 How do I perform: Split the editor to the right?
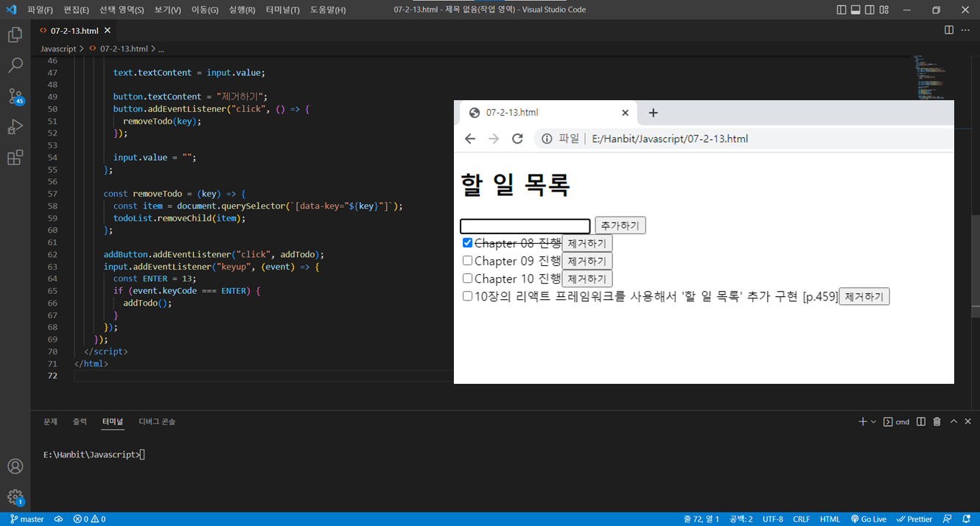pos(949,30)
